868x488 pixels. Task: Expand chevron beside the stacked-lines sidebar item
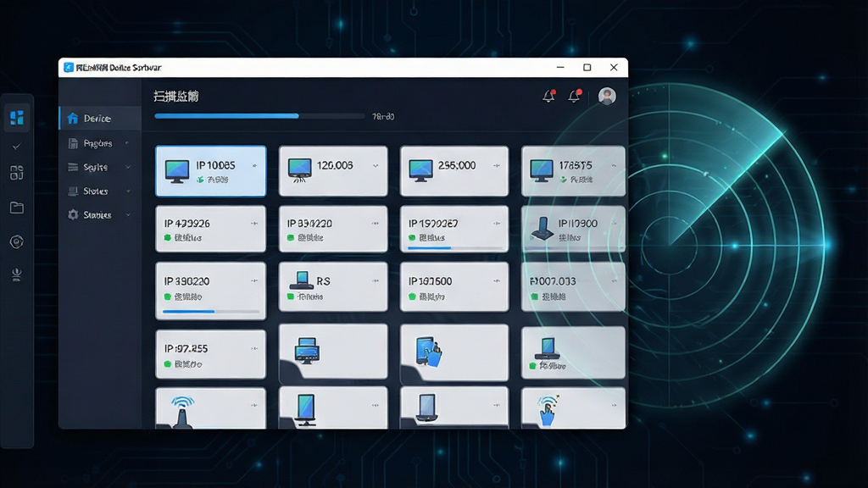[x=128, y=167]
